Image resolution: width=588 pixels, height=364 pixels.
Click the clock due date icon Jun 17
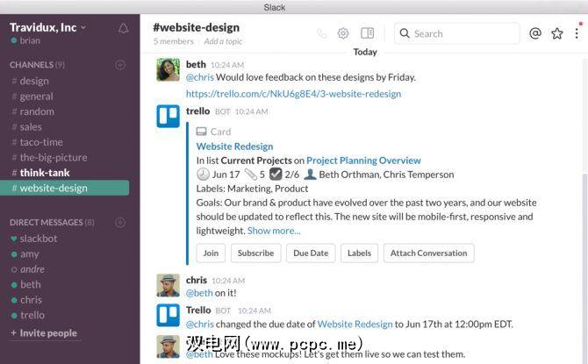[203, 175]
